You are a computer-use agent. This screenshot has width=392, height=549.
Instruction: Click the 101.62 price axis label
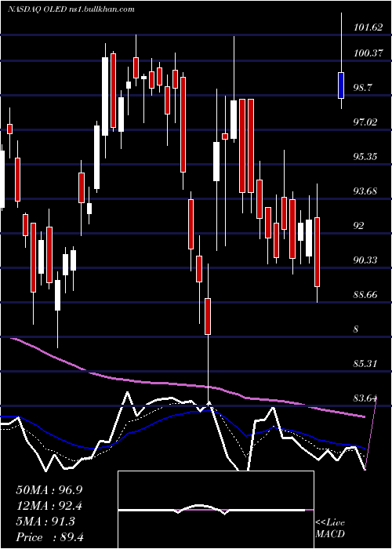[368, 27]
